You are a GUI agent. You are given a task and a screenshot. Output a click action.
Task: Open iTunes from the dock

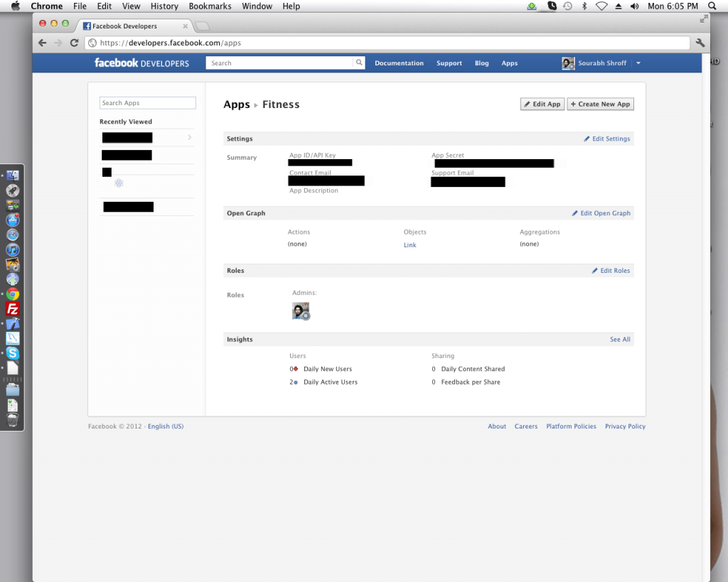tap(13, 249)
